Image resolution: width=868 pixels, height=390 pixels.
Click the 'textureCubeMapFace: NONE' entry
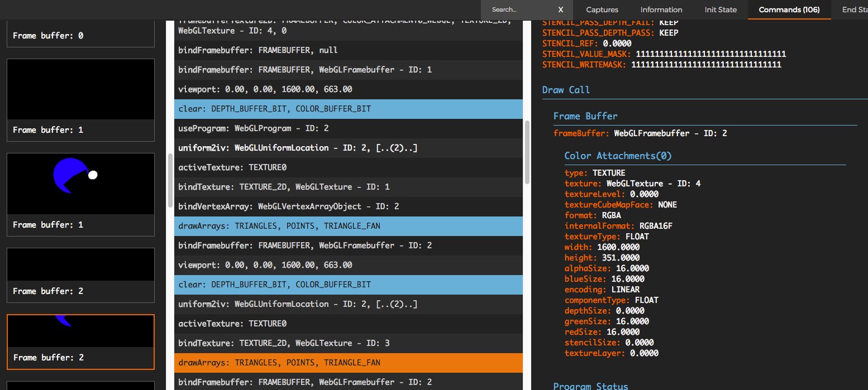pos(621,205)
